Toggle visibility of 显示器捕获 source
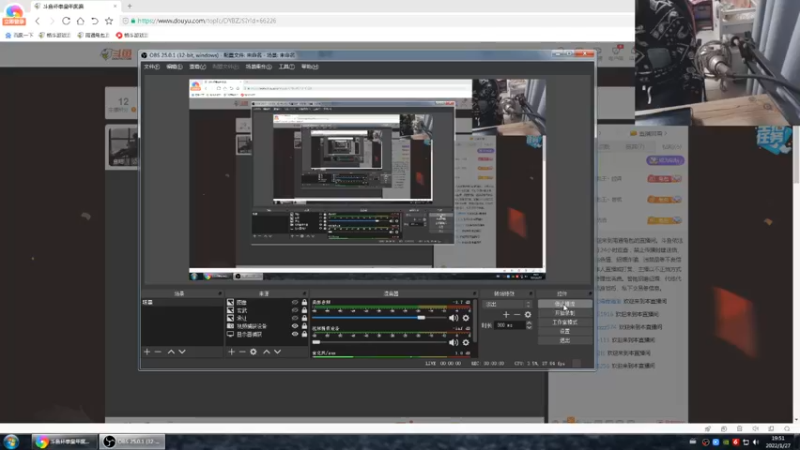Screen dimensions: 800x450 click(x=295, y=334)
